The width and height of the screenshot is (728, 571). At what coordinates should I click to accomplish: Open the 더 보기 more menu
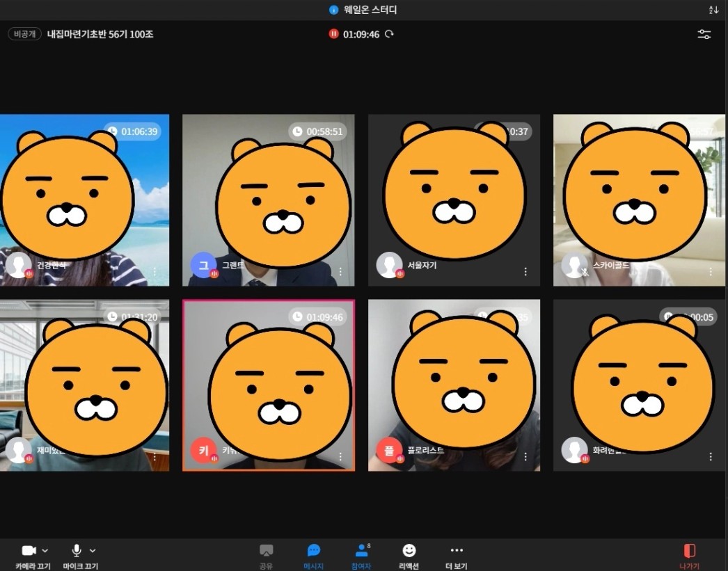pos(457,556)
